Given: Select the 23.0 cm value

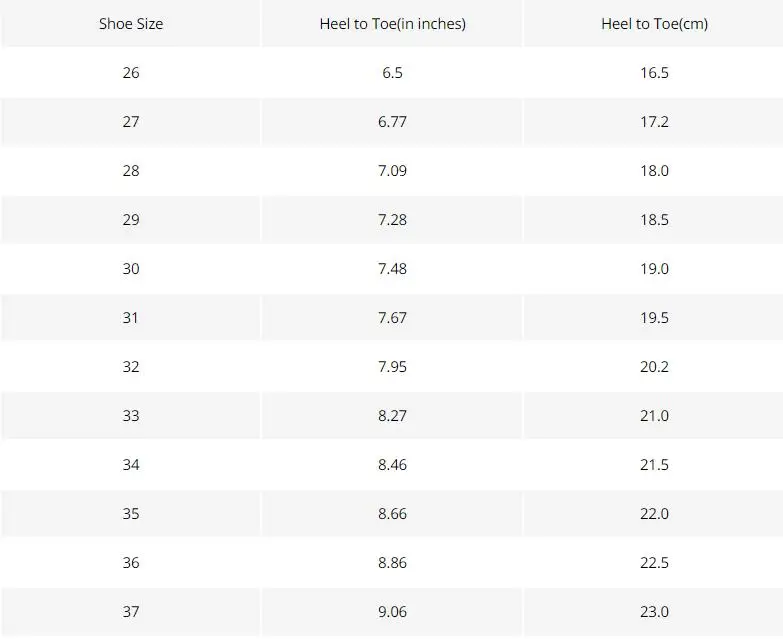Looking at the screenshot, I should (x=654, y=611).
